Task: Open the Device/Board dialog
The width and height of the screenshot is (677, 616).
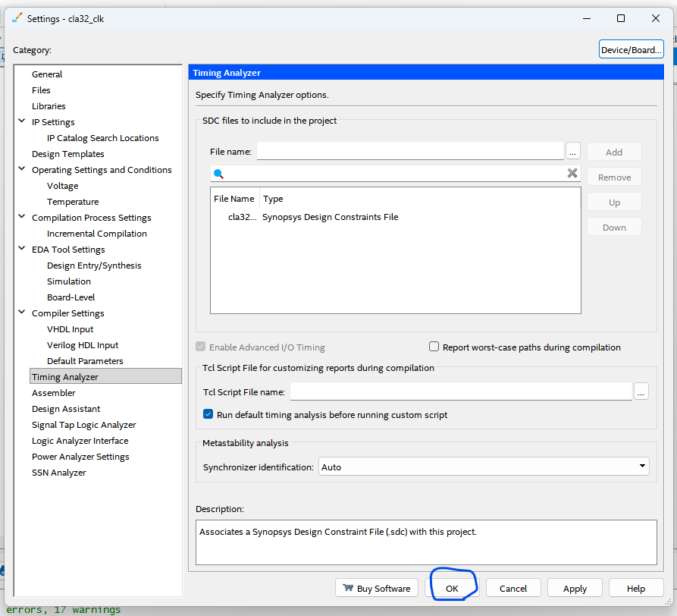Action: (631, 50)
